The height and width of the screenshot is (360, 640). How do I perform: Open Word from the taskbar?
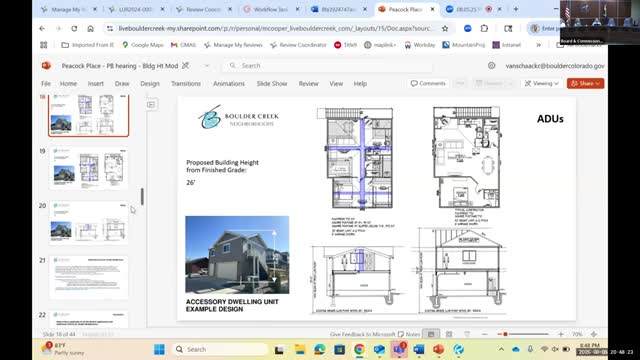pyautogui.click(x=419, y=349)
